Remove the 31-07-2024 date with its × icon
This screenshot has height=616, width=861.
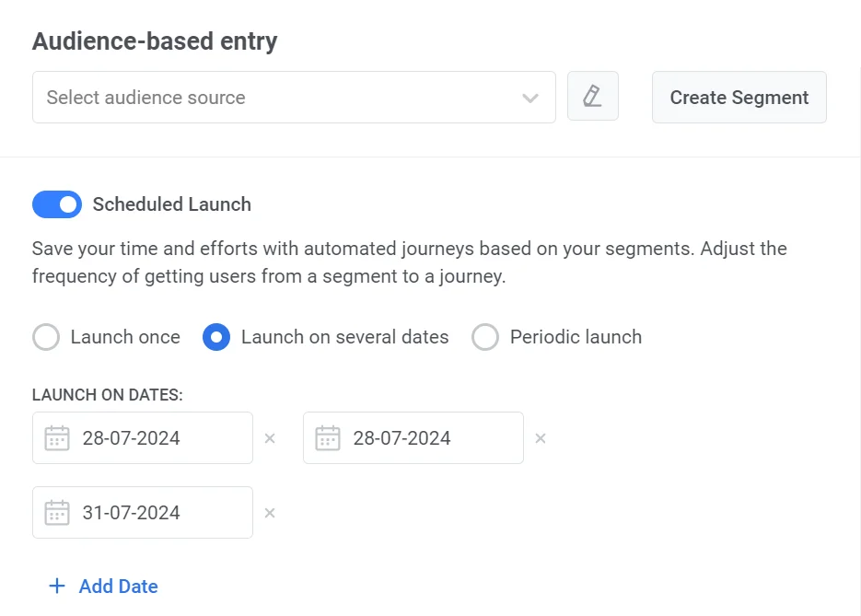[270, 512]
